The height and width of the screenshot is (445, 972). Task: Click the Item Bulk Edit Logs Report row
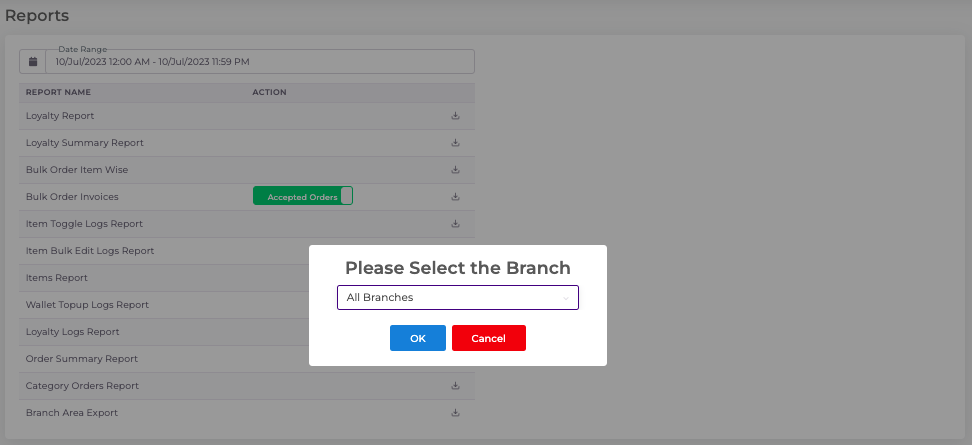tap(90, 251)
